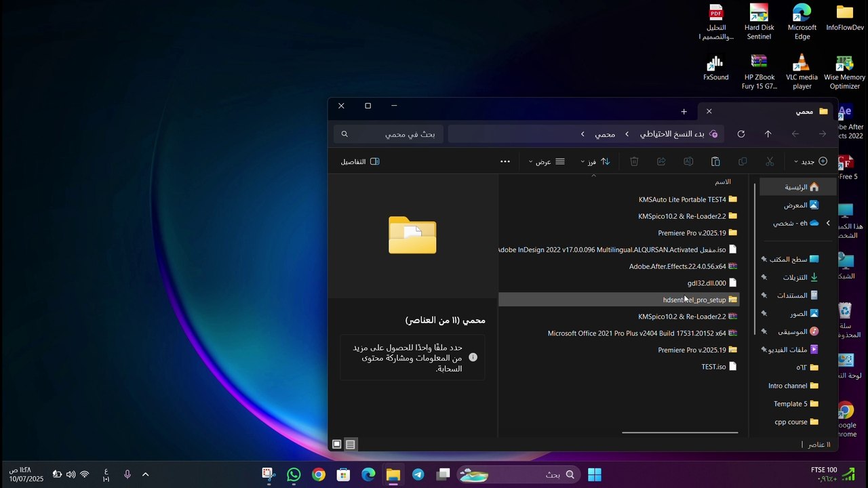The width and height of the screenshot is (868, 488).
Task: Select Adobe.After.Effects.22.4.0.56.x64 archive
Action: pyautogui.click(x=683, y=266)
